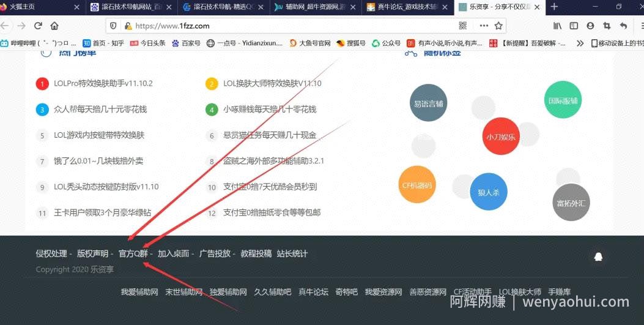
Task: Open the Firefox account icon
Action: coord(590,26)
